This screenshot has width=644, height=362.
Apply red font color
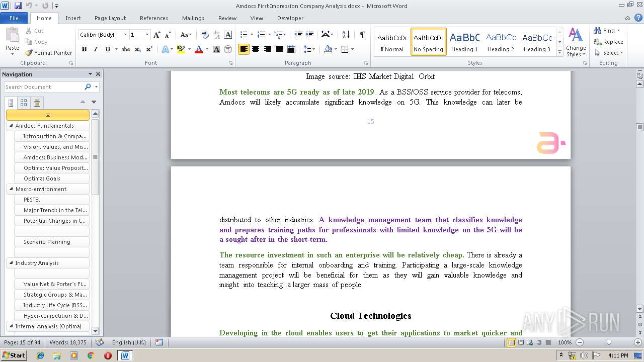click(x=199, y=49)
